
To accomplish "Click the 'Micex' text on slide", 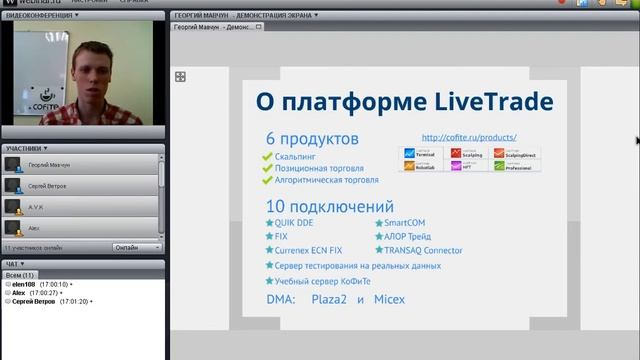I will tap(389, 299).
